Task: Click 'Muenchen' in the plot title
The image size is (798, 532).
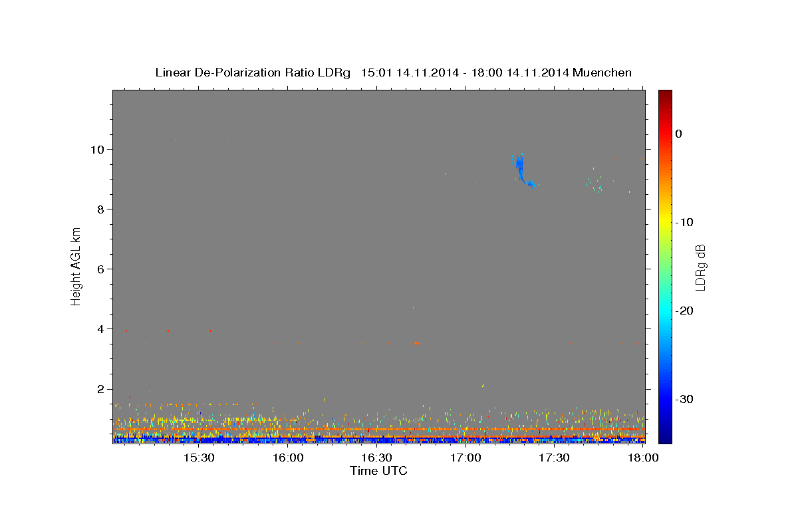Action: tap(602, 72)
